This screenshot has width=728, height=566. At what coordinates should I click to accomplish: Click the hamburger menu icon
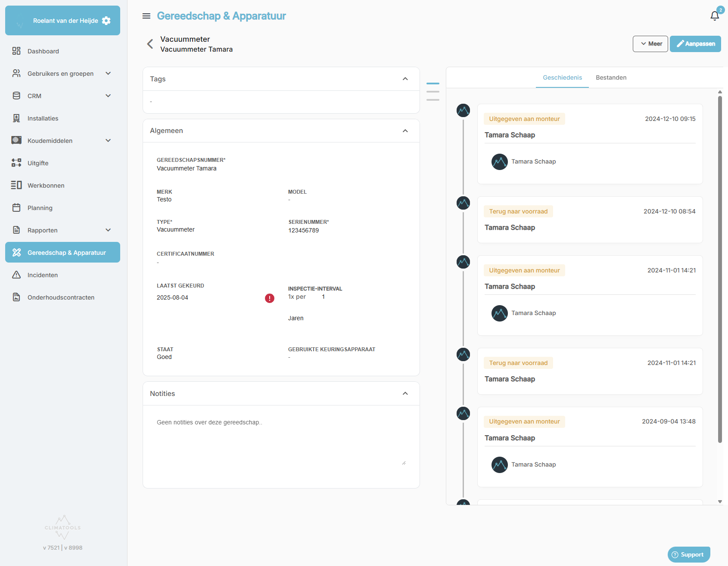[x=146, y=16]
